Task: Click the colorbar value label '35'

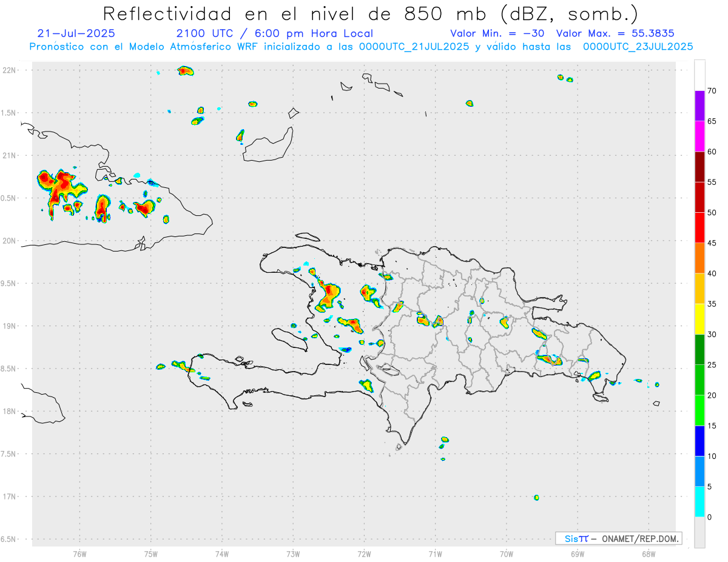Action: (x=712, y=304)
